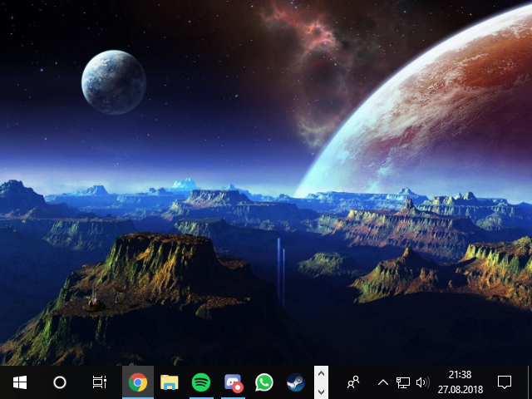532x399 pixels.
Task: Click the Show desktop strip
Action: (x=530, y=382)
